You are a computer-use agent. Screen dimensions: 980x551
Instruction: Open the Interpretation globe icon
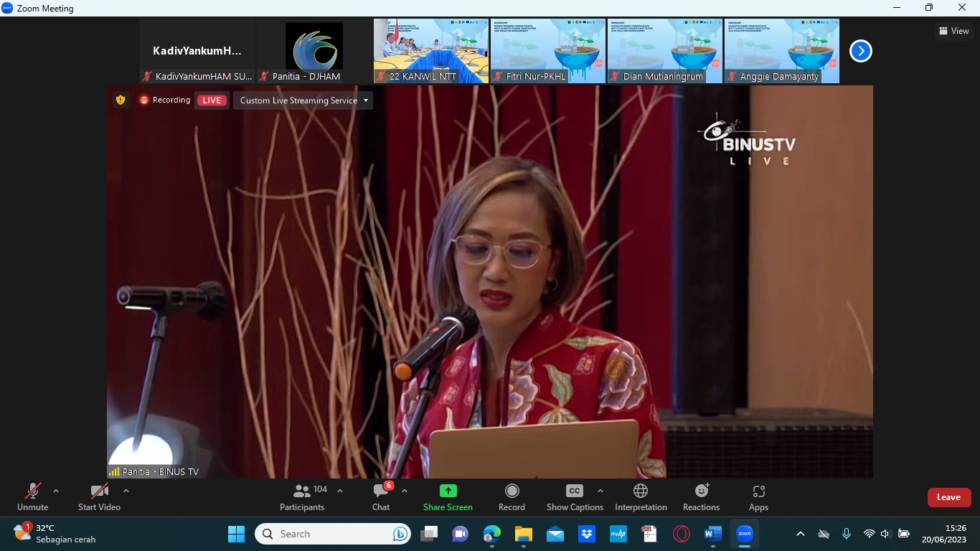click(x=641, y=491)
